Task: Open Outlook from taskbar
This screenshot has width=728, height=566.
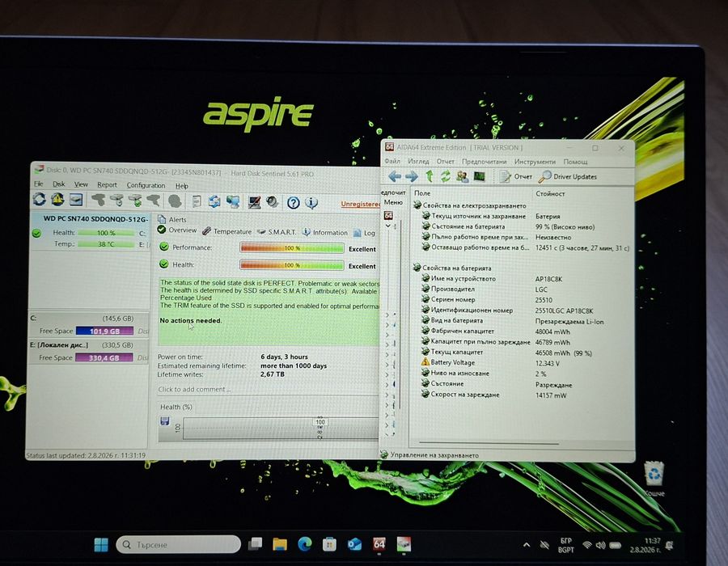Action: (x=354, y=543)
